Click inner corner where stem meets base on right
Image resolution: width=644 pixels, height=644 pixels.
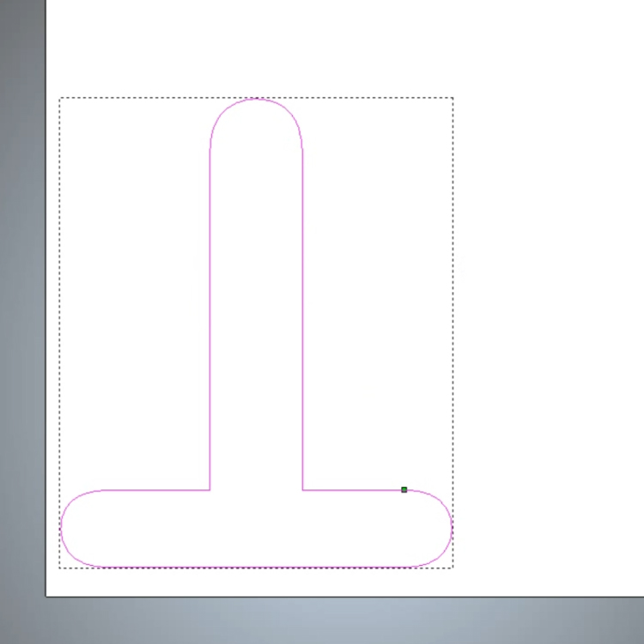pos(303,490)
